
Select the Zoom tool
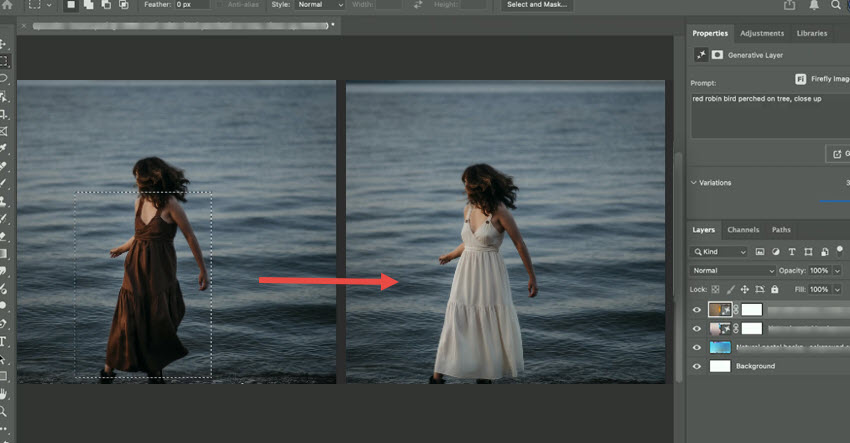3,411
